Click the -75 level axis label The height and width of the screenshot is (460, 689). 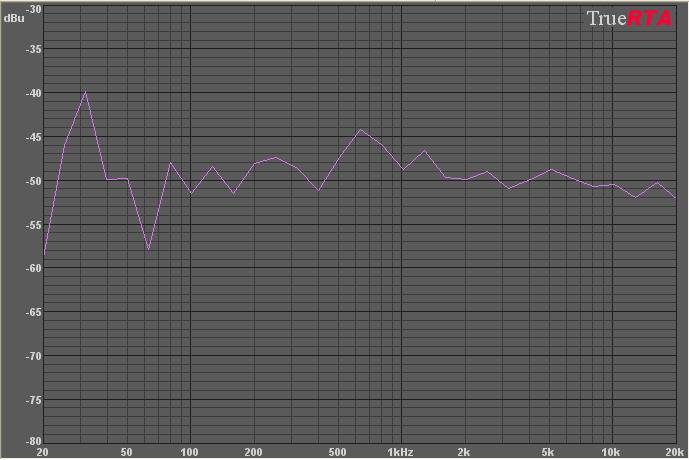(x=34, y=400)
